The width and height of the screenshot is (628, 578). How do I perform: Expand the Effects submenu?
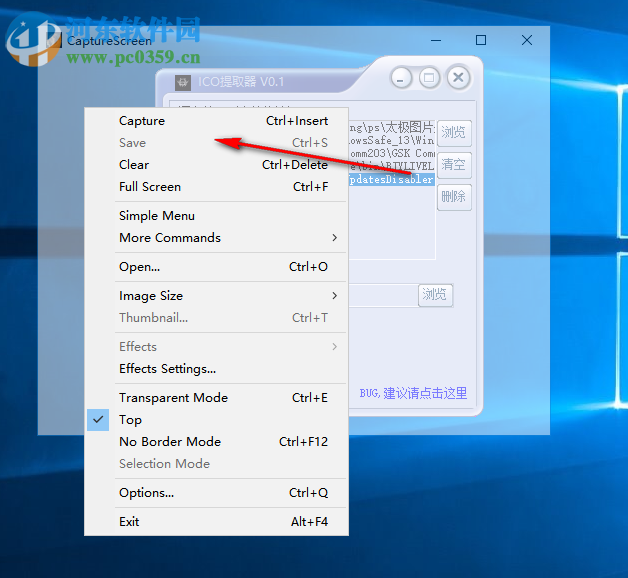[216, 347]
